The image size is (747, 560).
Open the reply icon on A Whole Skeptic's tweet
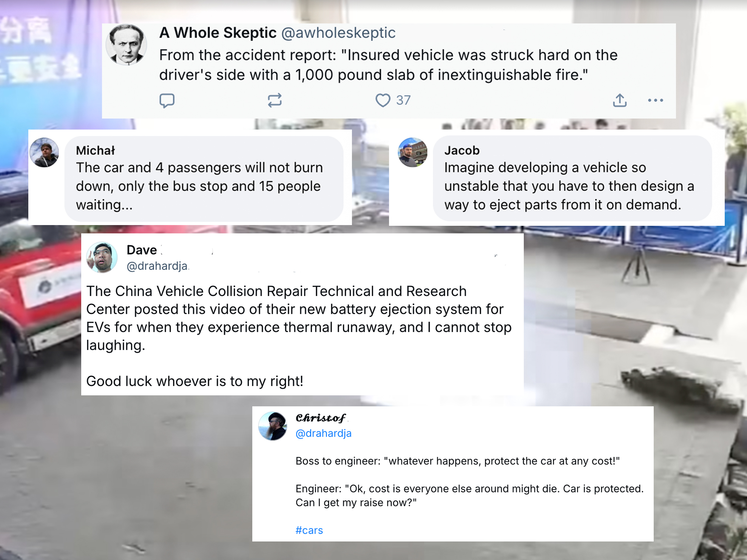tap(167, 100)
